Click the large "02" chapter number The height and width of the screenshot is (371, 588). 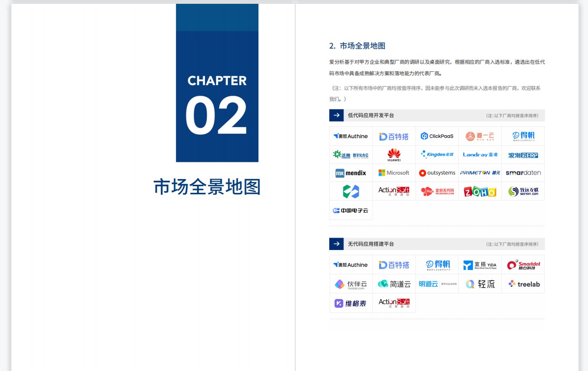coord(216,116)
